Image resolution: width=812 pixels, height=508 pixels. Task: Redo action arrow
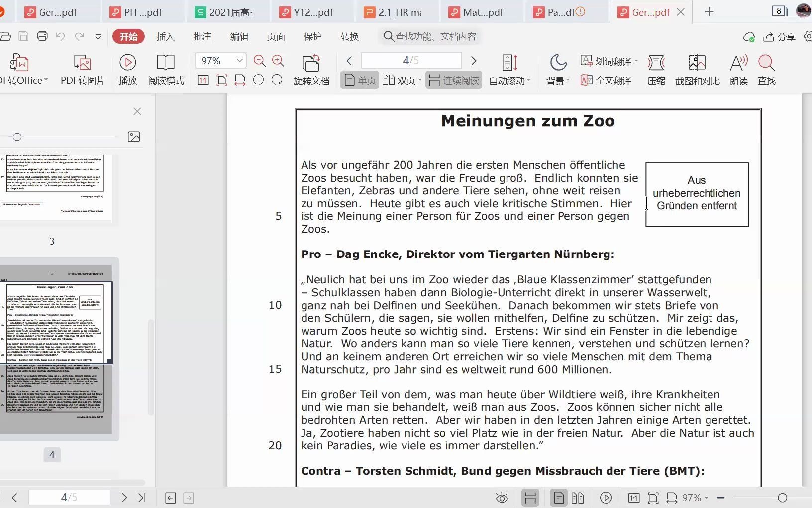[79, 36]
